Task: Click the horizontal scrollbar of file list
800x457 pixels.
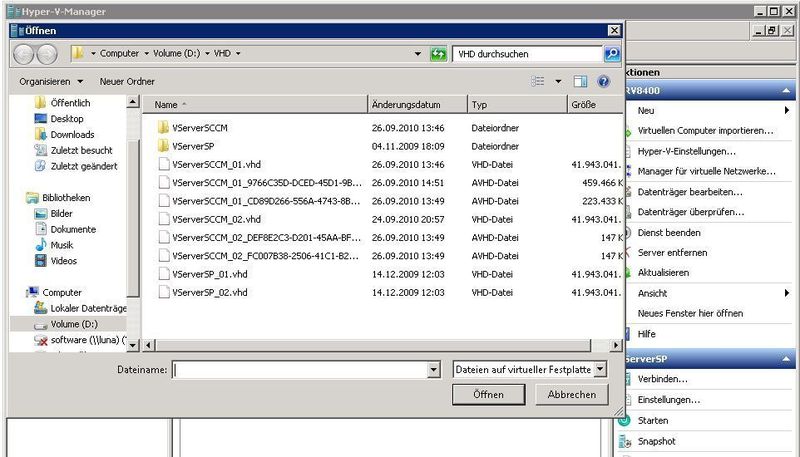Action: (373, 345)
